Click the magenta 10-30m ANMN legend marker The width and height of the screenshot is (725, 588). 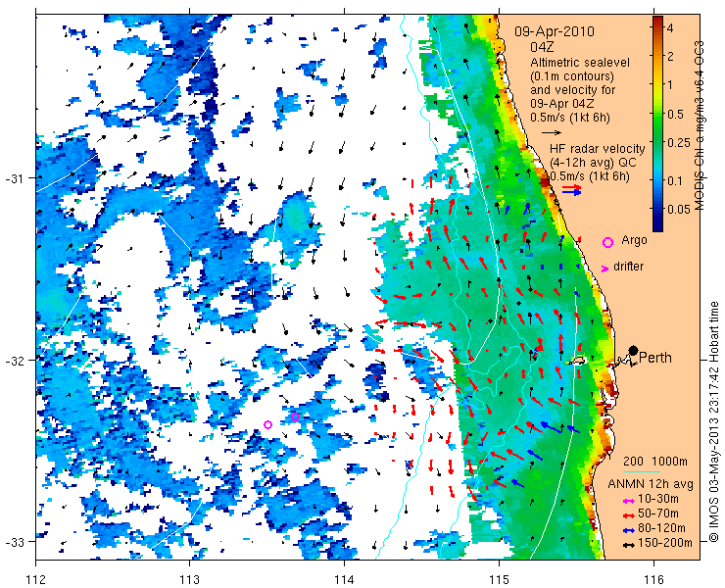pyautogui.click(x=628, y=501)
